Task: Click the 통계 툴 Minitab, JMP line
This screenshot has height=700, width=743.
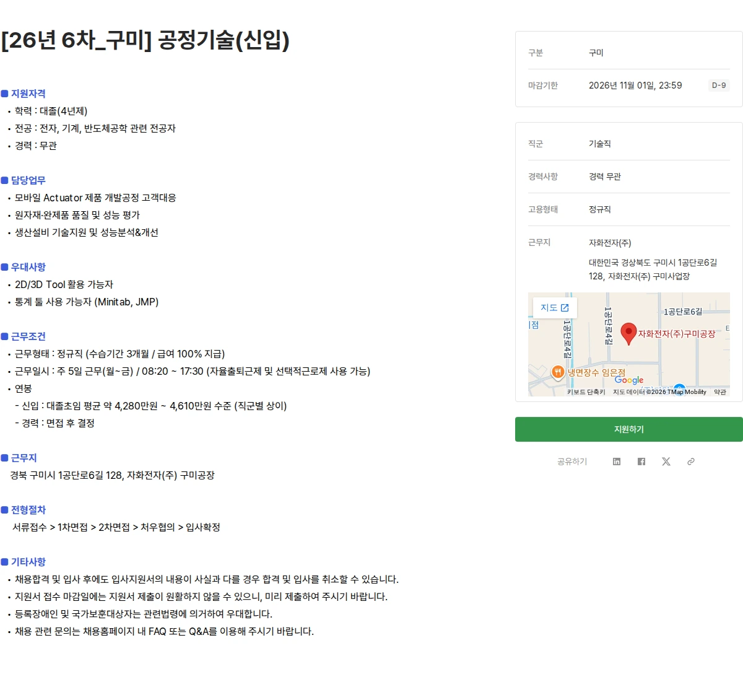Action: pyautogui.click(x=87, y=302)
